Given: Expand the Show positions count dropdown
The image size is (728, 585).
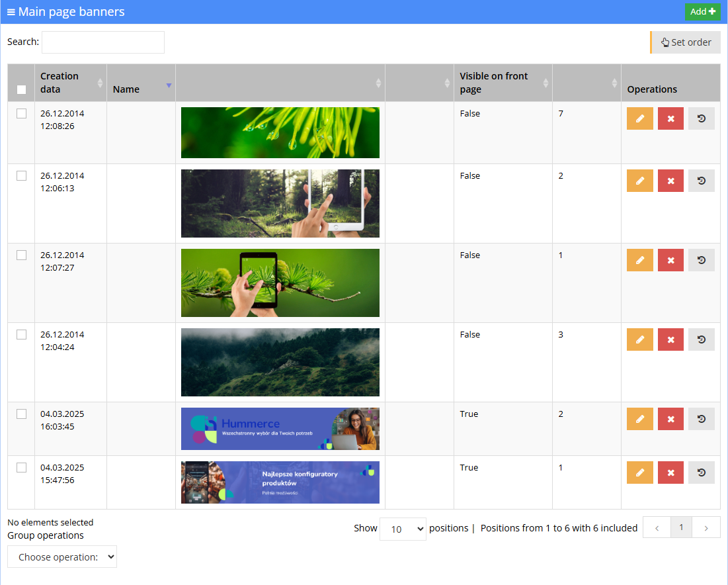Looking at the screenshot, I should point(403,529).
